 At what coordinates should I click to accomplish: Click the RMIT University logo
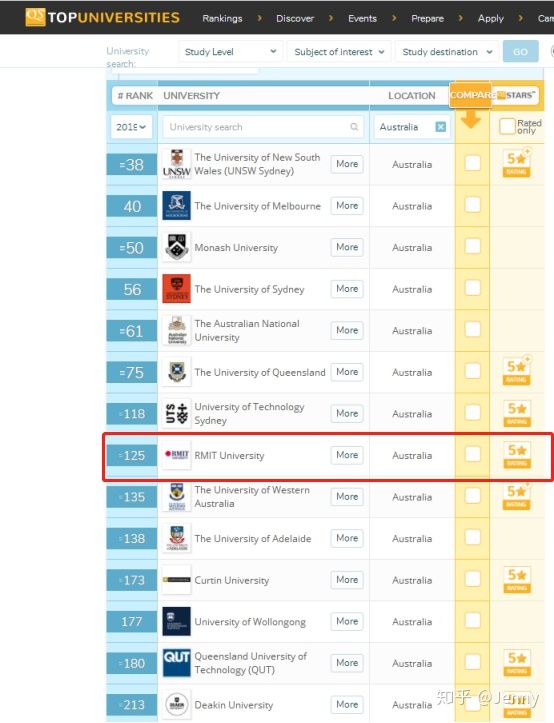tap(177, 455)
